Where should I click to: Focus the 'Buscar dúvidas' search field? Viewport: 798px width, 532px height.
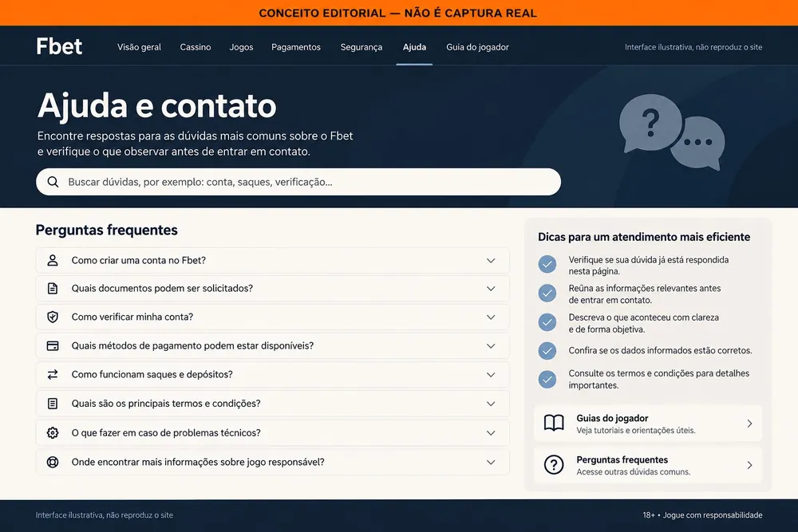point(298,182)
